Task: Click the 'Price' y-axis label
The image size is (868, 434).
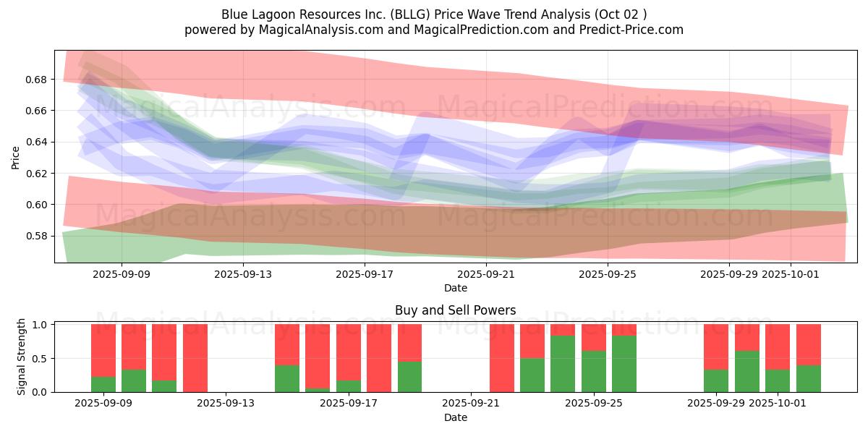Action: (x=16, y=157)
